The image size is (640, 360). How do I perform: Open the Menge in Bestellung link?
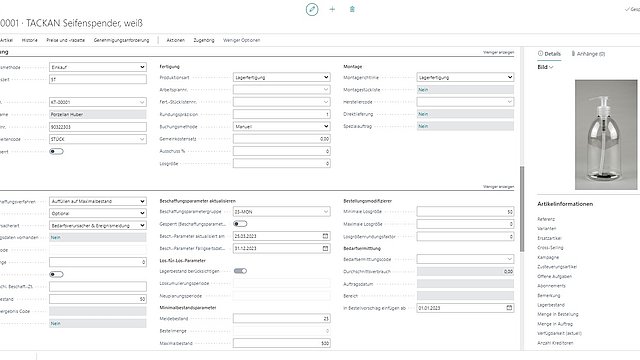coord(558,314)
